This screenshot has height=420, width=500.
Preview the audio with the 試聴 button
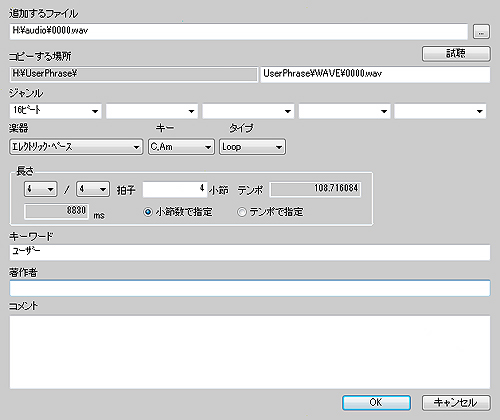tap(456, 54)
